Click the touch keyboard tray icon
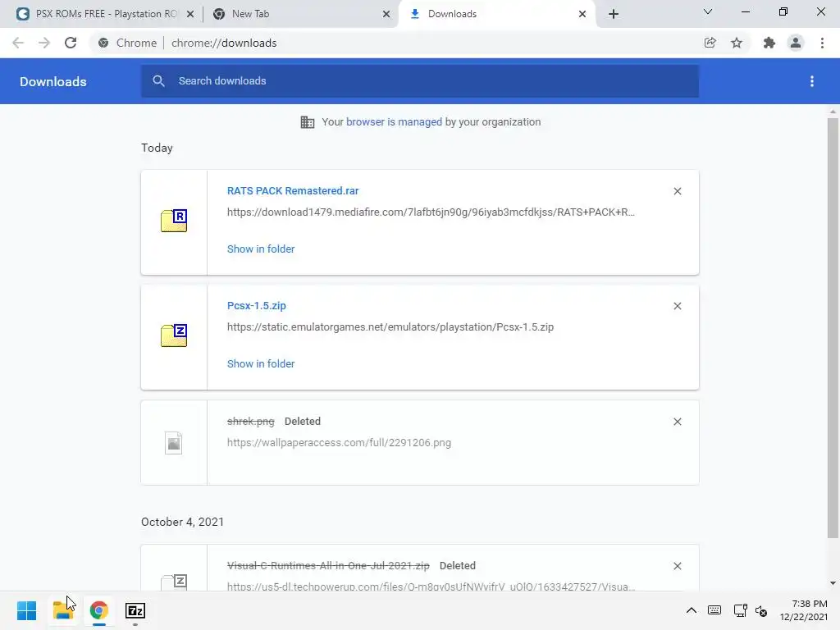This screenshot has height=630, width=840. (x=714, y=610)
